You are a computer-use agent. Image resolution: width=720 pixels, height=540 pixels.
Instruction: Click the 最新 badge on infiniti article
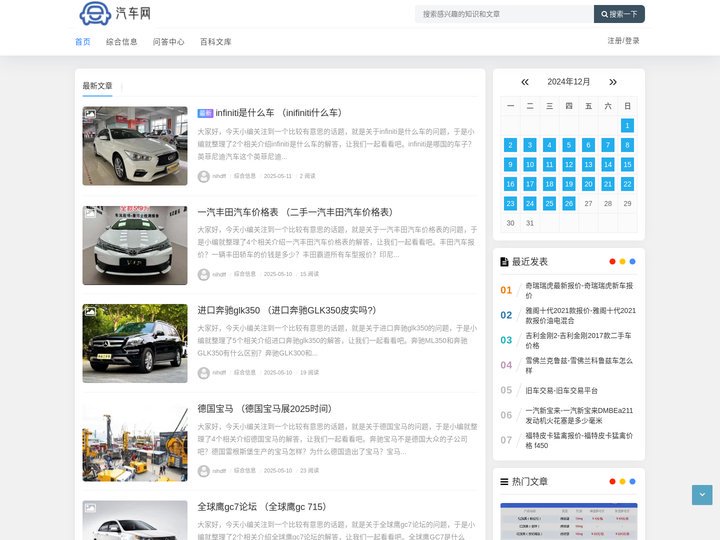pos(205,113)
